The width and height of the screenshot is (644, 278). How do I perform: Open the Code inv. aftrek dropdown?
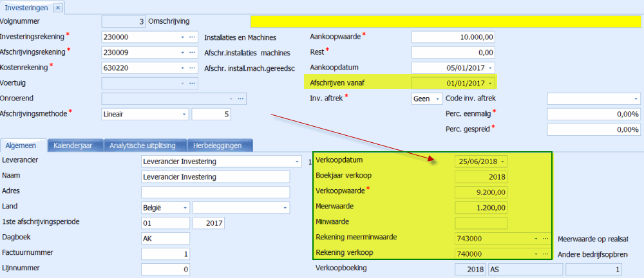[636, 98]
